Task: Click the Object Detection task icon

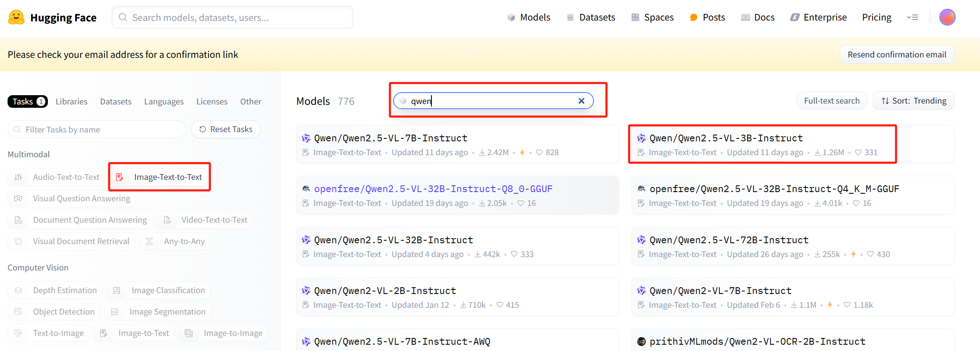Action: 18,312
